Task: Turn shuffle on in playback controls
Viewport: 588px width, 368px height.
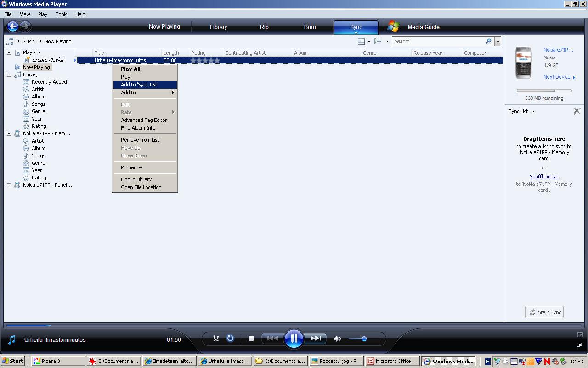Action: click(216, 339)
